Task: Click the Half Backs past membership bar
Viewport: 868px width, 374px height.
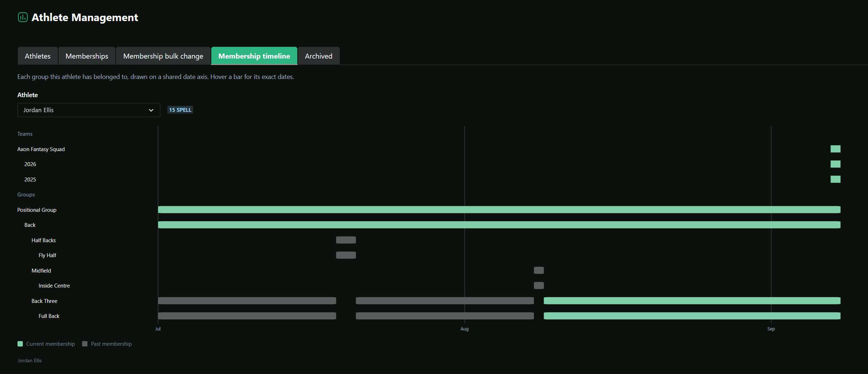Action: (346, 240)
